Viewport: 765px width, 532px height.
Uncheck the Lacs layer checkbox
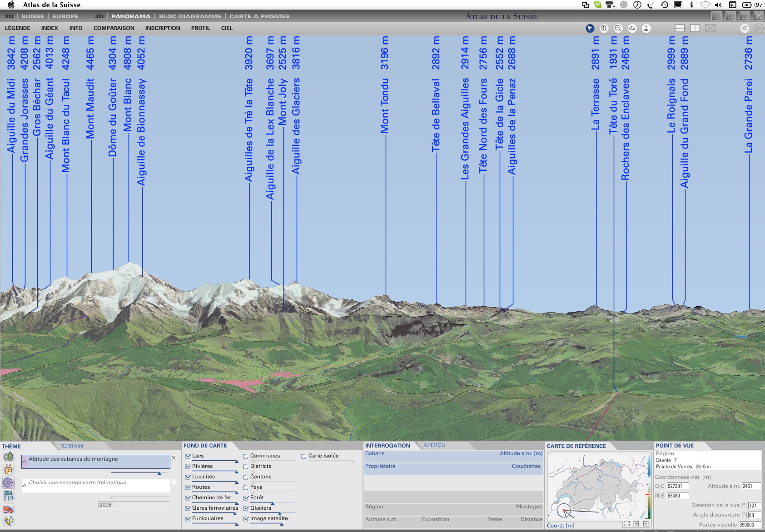point(188,456)
